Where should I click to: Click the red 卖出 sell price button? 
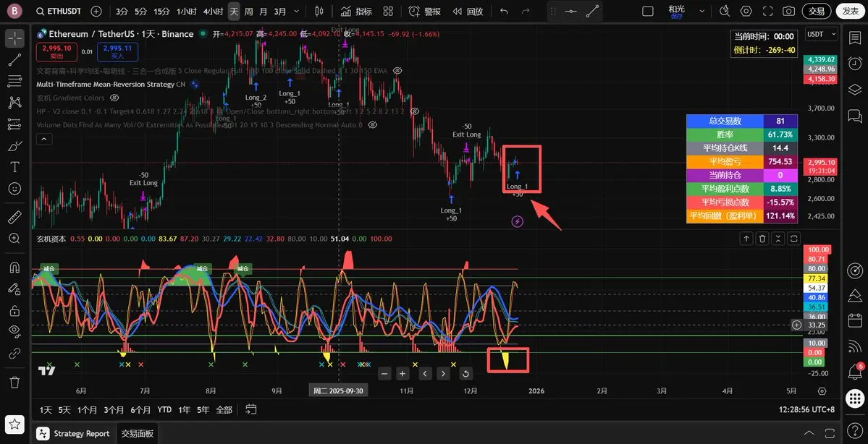point(56,51)
